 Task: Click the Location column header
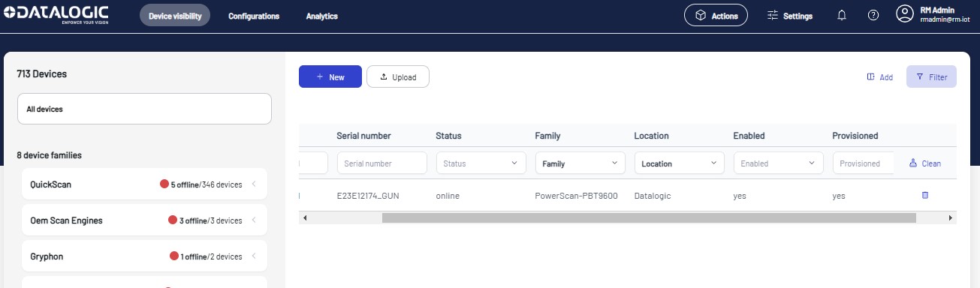(651, 136)
